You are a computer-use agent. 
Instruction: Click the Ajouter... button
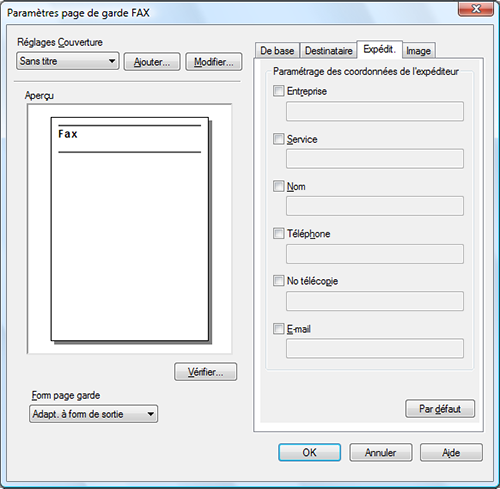tap(152, 62)
